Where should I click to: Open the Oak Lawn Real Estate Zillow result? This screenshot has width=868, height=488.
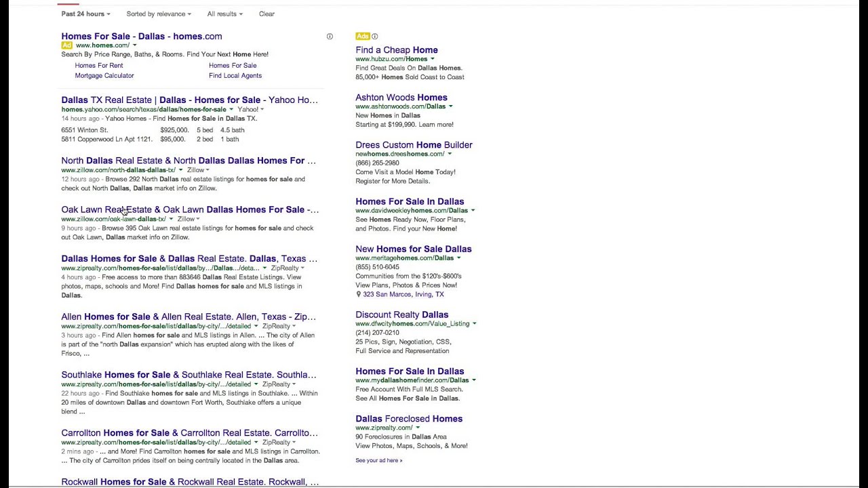190,209
